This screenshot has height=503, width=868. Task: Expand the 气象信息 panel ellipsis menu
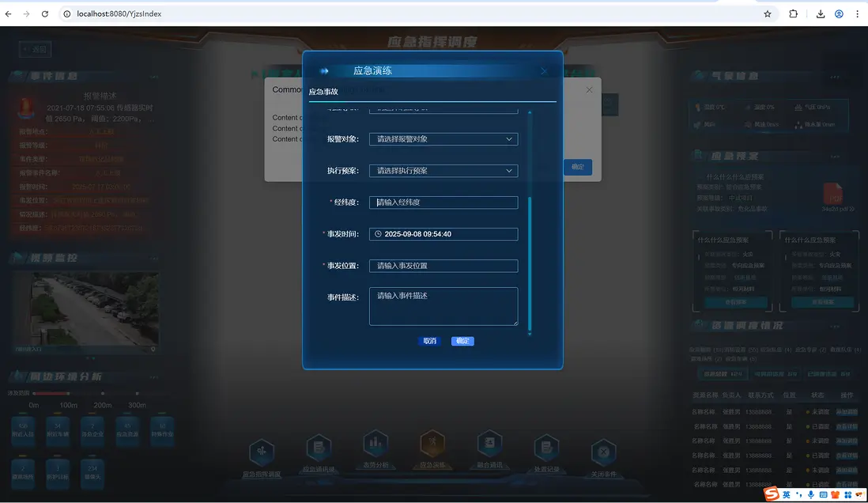coord(834,77)
